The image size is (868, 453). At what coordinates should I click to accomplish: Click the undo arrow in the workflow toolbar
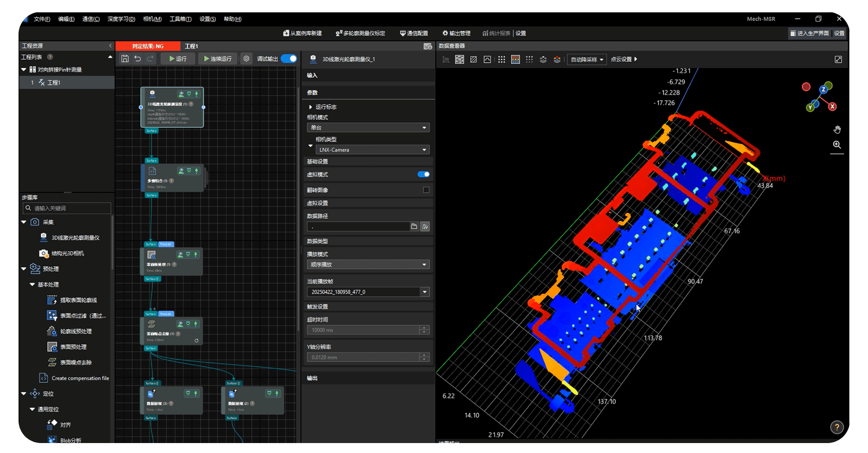(x=137, y=59)
